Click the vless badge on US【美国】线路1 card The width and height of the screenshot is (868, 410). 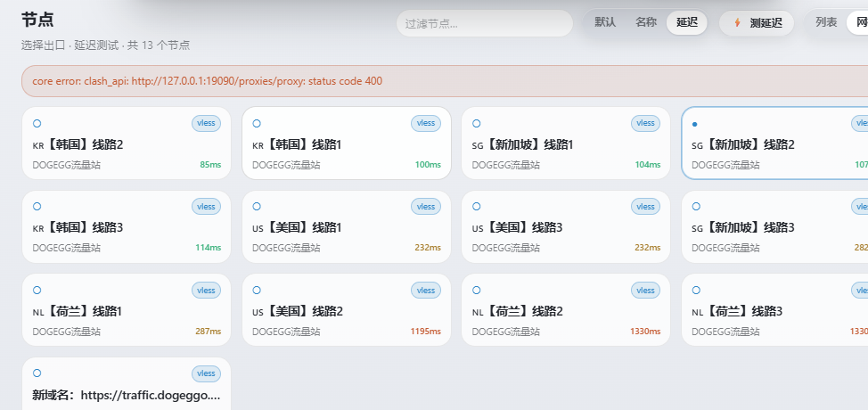pyautogui.click(x=426, y=207)
